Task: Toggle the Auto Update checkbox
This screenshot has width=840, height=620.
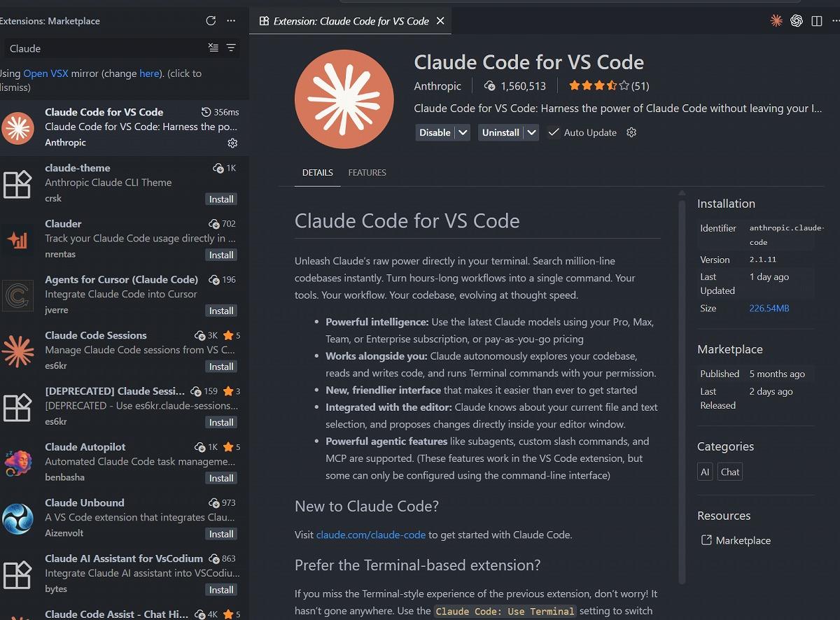Action: click(554, 132)
